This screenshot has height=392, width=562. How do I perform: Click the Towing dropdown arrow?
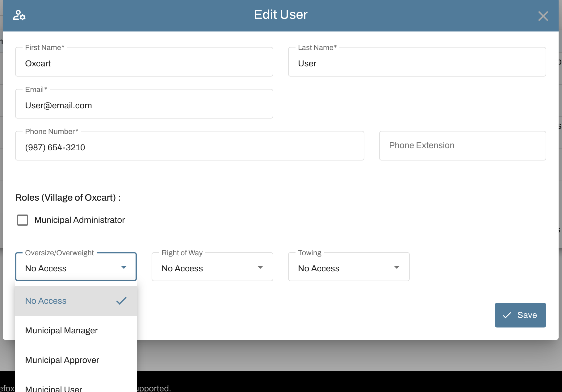pyautogui.click(x=397, y=267)
